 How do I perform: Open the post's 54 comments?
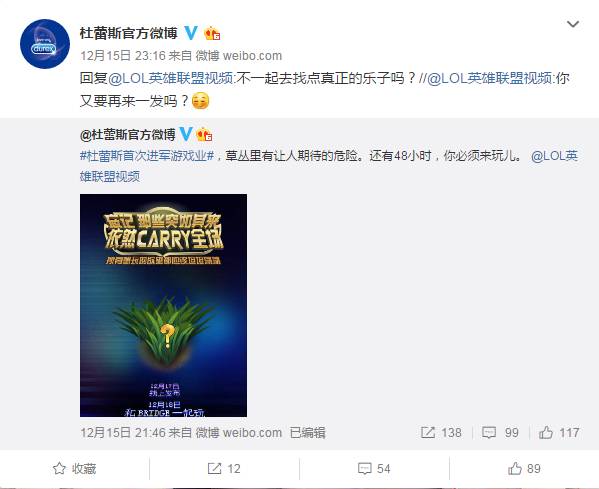pos(374,469)
